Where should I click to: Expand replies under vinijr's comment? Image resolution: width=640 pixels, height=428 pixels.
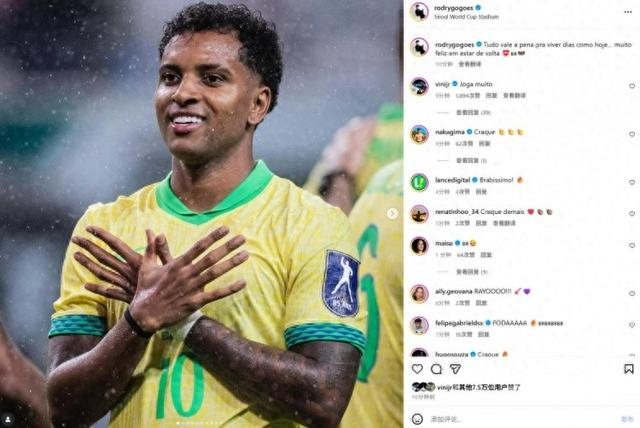(x=473, y=113)
